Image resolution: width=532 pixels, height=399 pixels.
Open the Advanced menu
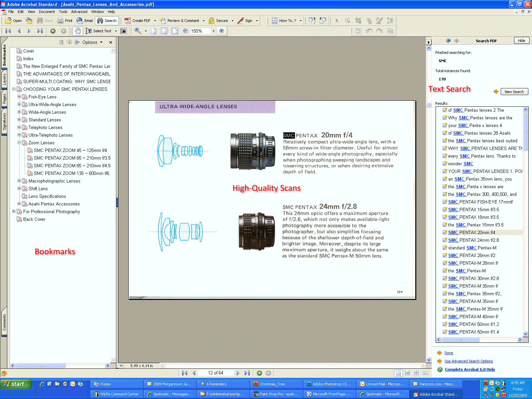(79, 12)
